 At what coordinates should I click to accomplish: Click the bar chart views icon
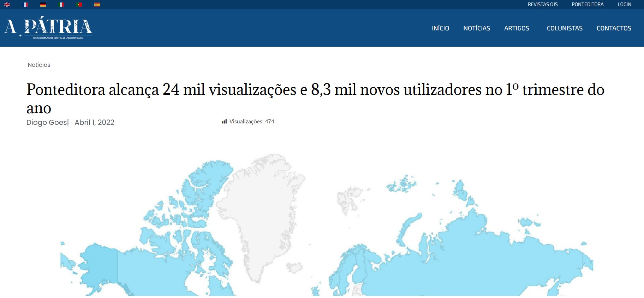224,122
